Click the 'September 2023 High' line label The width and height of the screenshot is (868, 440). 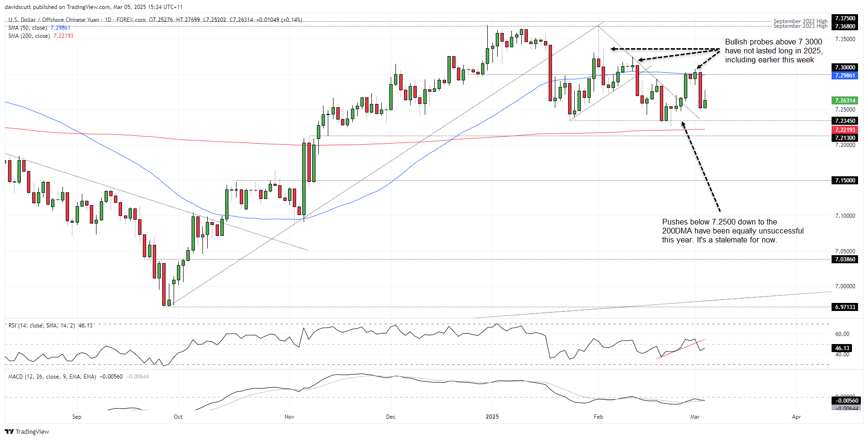coord(800,26)
